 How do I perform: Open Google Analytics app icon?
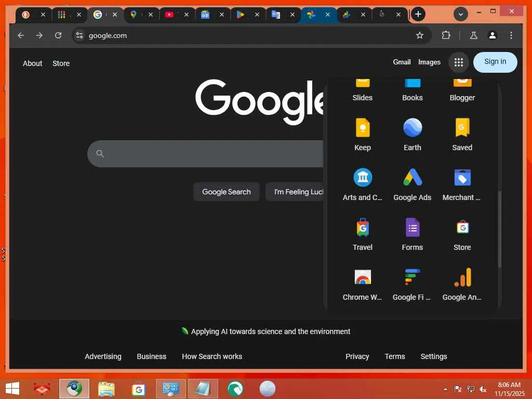point(462,284)
